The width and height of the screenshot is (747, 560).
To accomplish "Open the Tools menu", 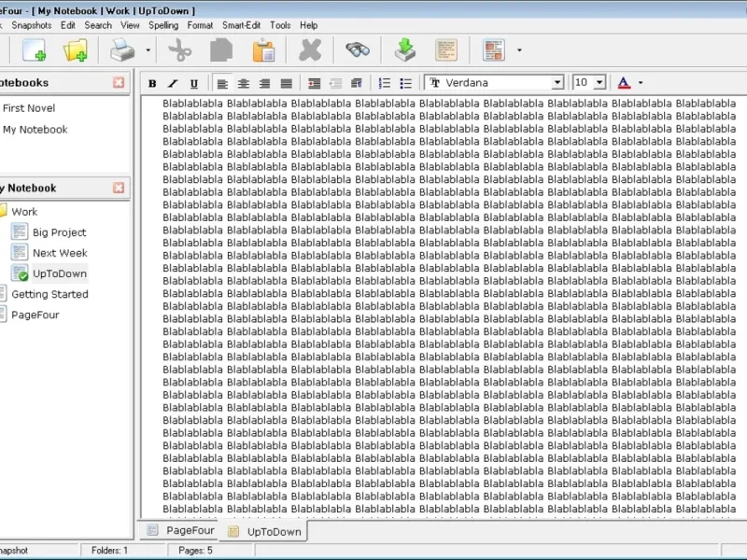I will click(280, 25).
